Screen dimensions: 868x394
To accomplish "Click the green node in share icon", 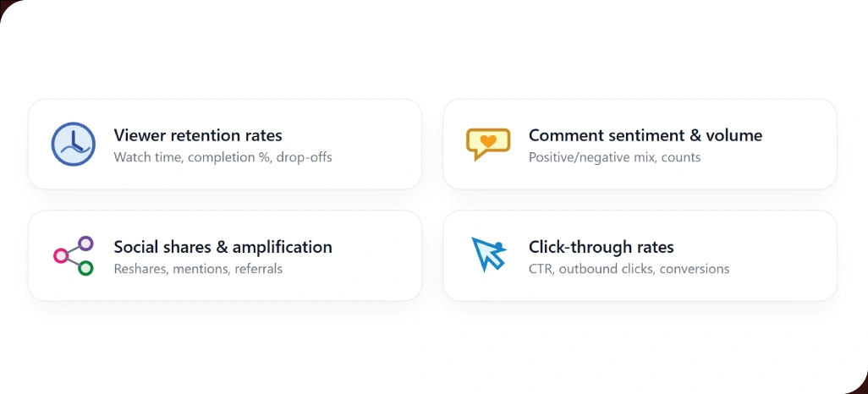I will point(85,268).
